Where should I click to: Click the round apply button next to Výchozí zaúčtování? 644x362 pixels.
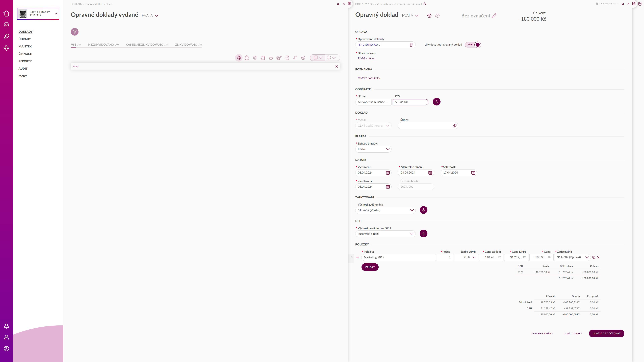point(424,210)
